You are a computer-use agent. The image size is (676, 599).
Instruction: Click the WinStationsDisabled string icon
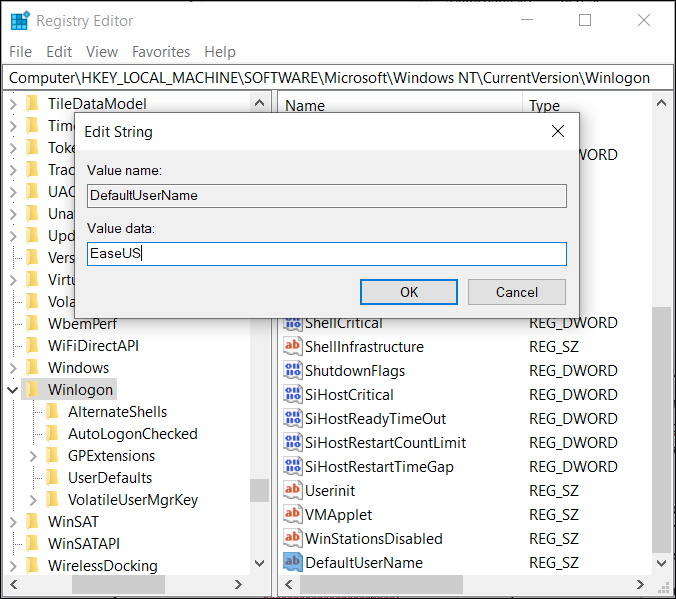(x=292, y=538)
